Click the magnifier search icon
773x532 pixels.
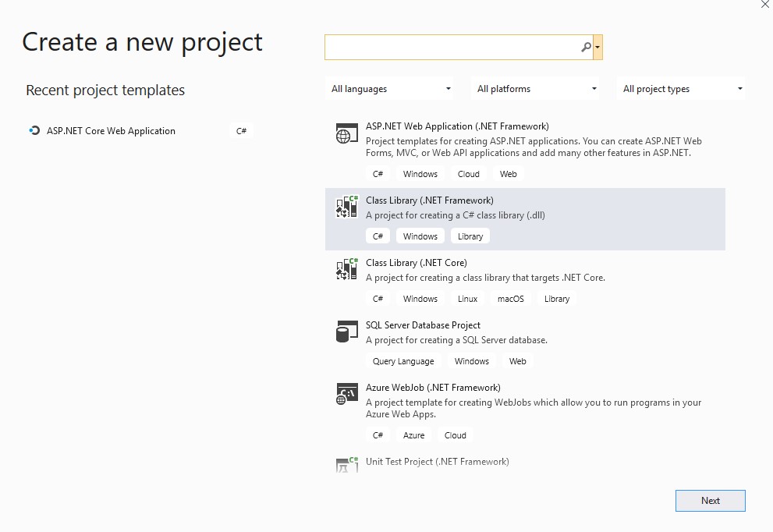586,48
